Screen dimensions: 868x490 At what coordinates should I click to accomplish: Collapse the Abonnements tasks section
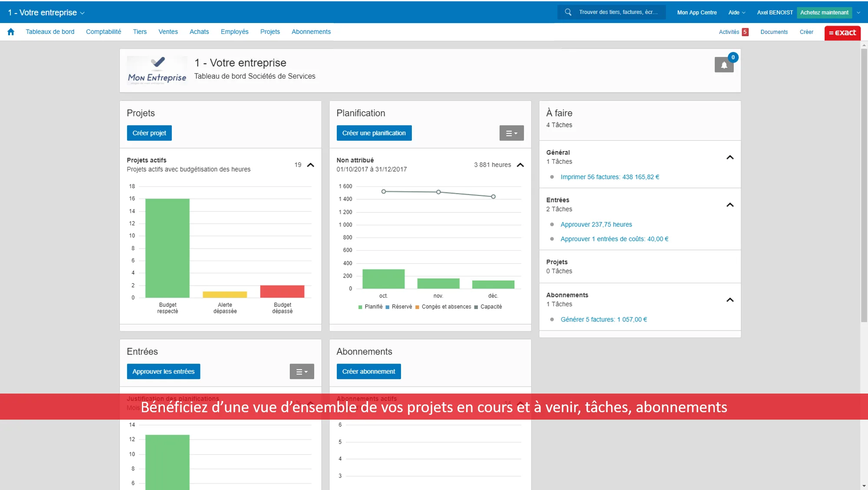730,300
